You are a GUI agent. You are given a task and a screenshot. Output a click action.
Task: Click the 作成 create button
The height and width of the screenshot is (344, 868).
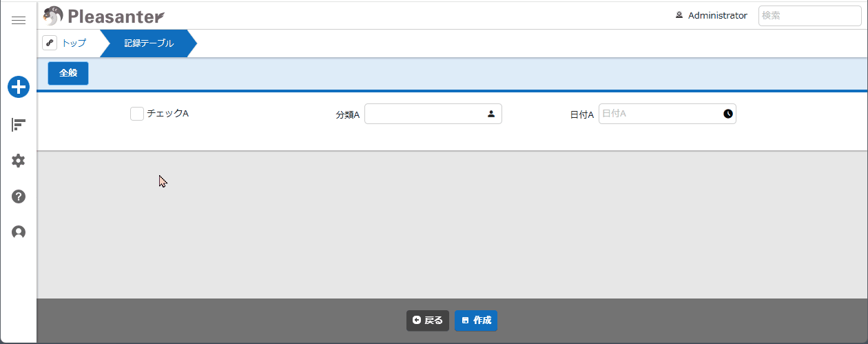[x=476, y=321]
